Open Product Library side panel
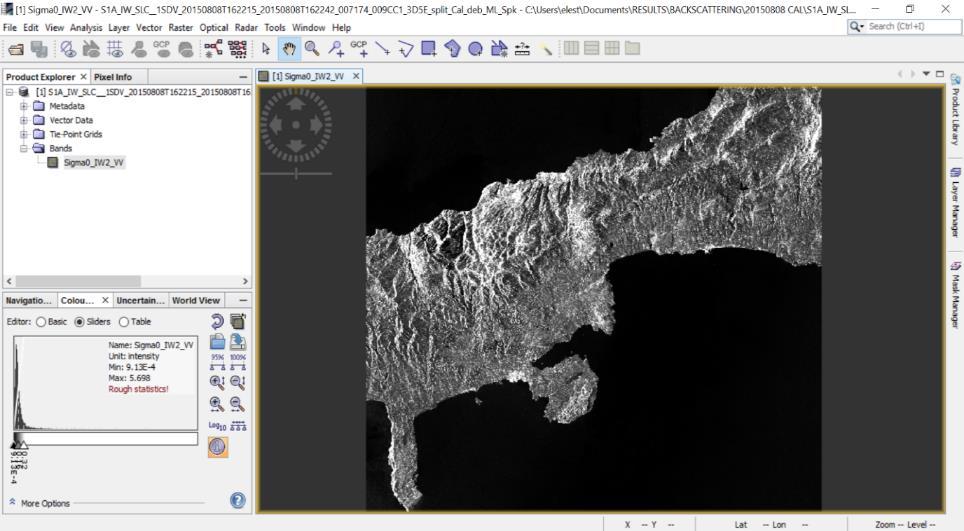 [x=955, y=109]
